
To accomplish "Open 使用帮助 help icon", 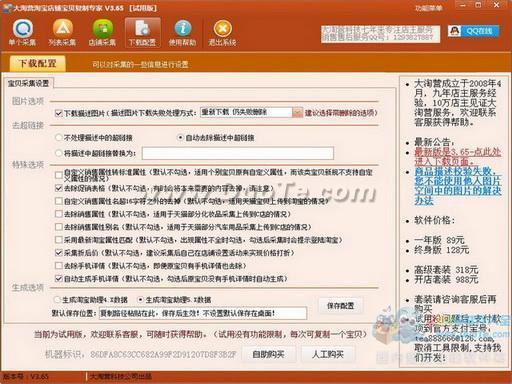I will 182,32.
